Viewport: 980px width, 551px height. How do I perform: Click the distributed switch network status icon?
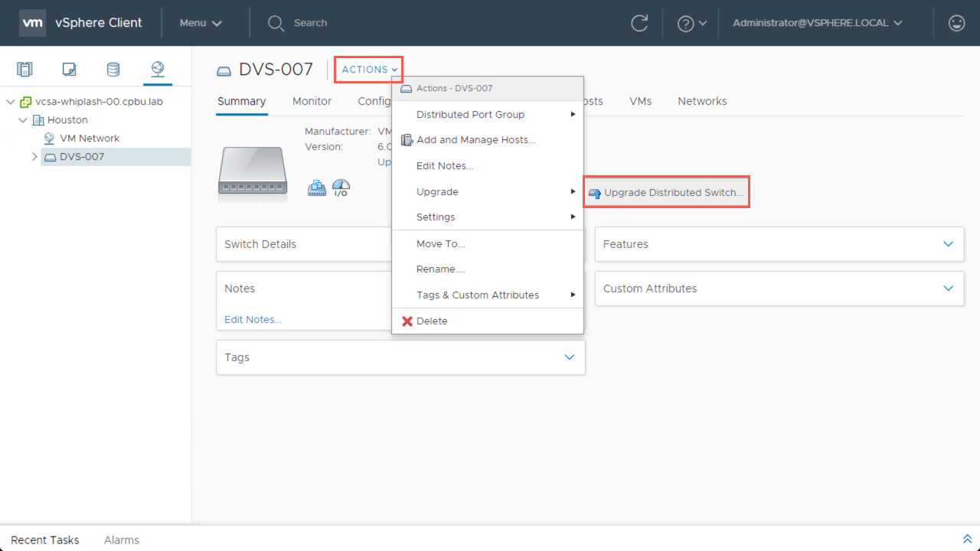pos(316,188)
